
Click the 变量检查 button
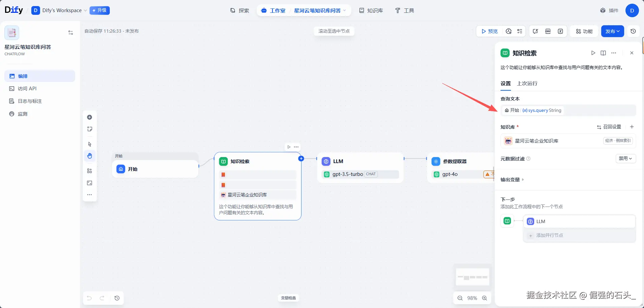[288, 298]
